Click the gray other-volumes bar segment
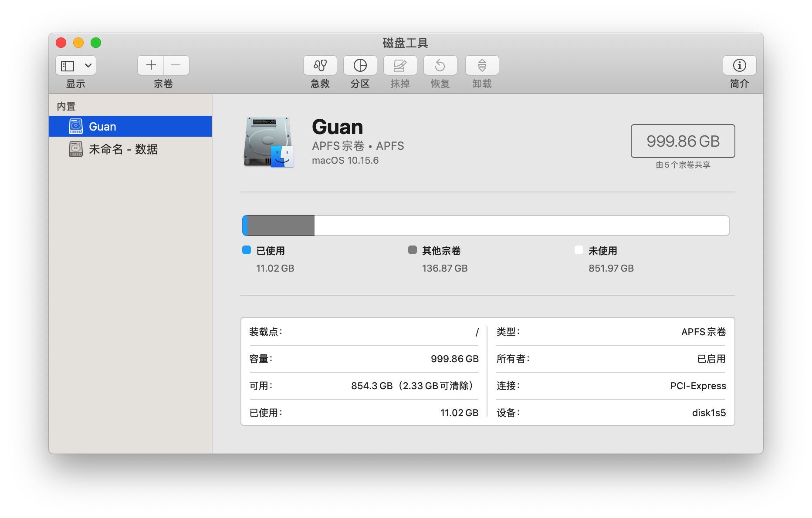 click(x=281, y=225)
